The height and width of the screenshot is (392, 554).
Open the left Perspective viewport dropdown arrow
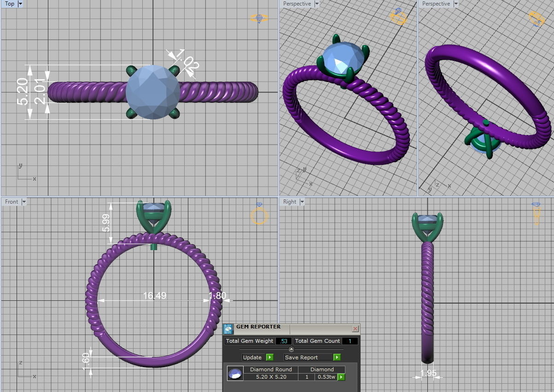tap(316, 4)
